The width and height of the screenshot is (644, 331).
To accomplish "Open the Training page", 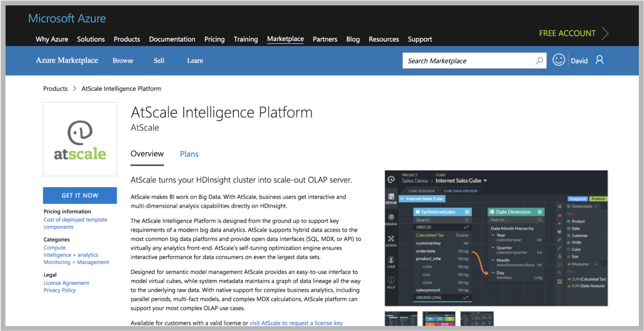I will [x=246, y=39].
